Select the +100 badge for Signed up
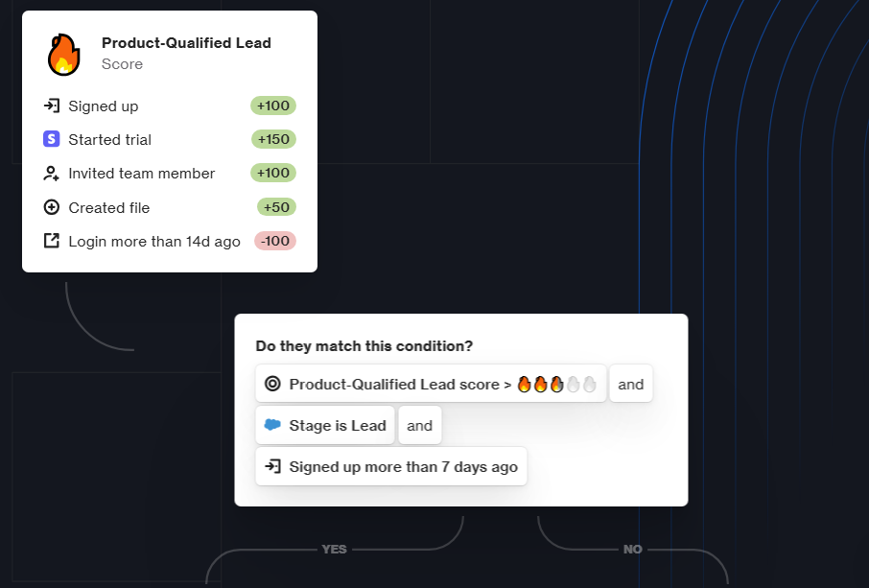This screenshot has height=588, width=869. (x=273, y=106)
